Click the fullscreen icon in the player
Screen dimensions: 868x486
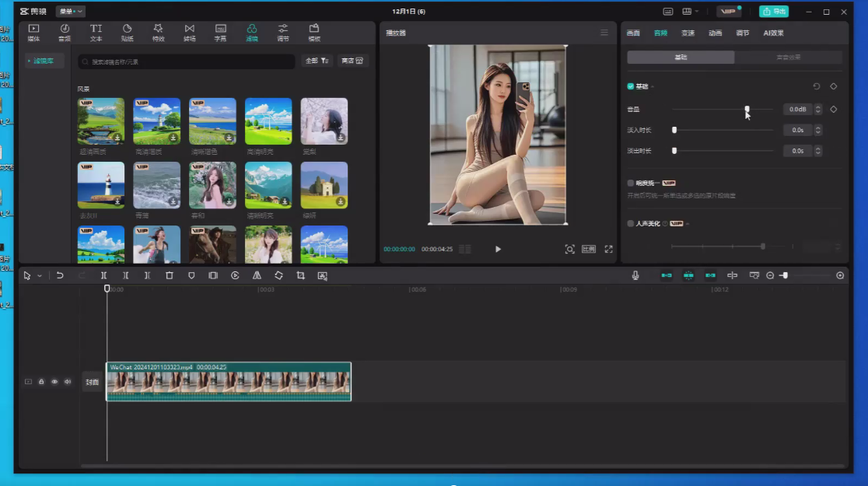(609, 249)
